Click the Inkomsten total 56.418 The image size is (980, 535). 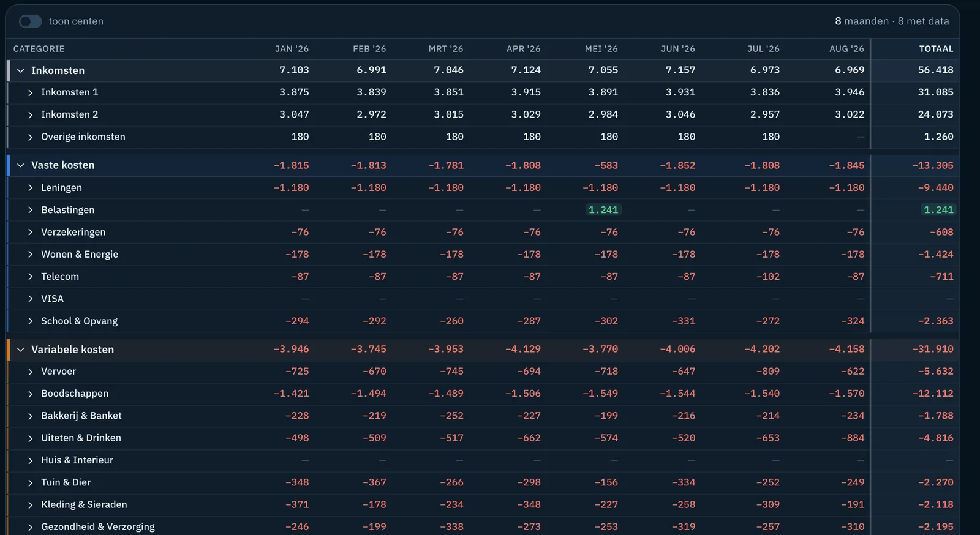[935, 70]
